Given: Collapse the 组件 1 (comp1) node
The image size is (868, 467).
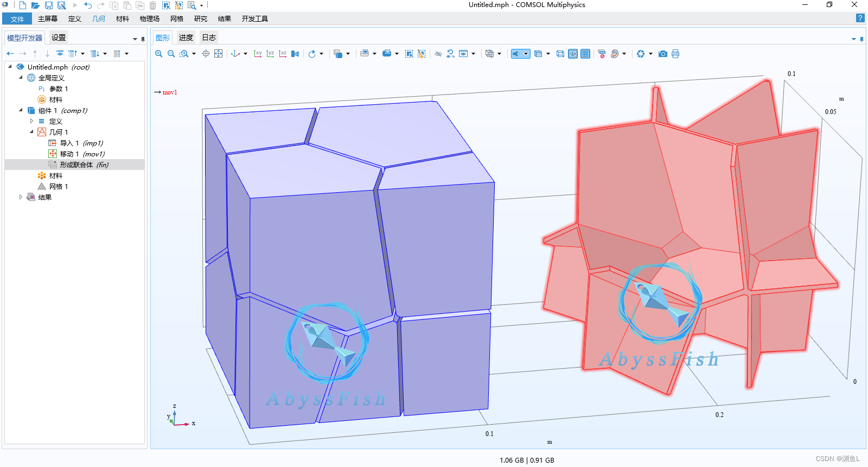Looking at the screenshot, I should [x=21, y=110].
